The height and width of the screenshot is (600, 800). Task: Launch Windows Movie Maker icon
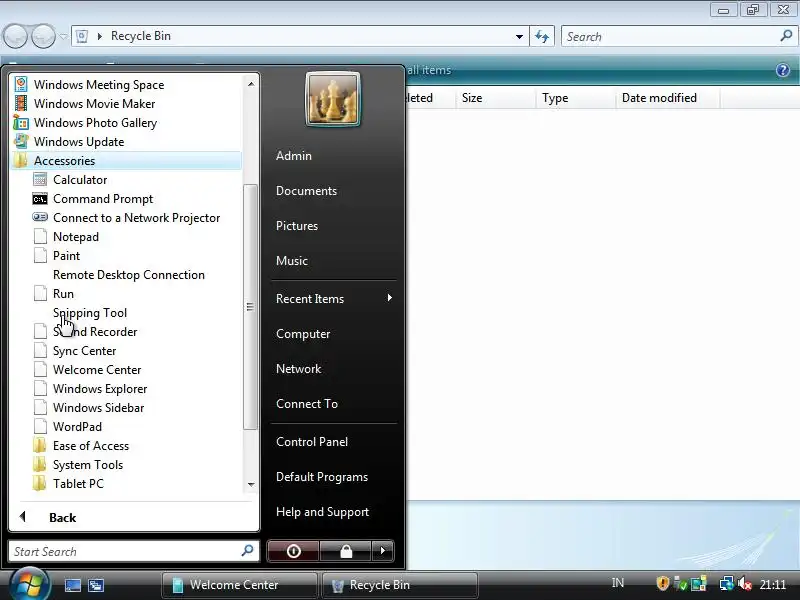[x=21, y=103]
